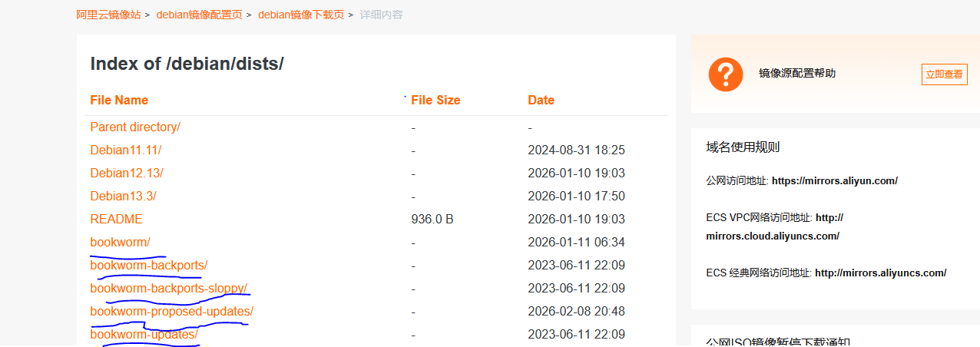Screen dimensions: 980x347
Task: Open the bookworm-backports-sloppy/ folder
Action: (169, 288)
